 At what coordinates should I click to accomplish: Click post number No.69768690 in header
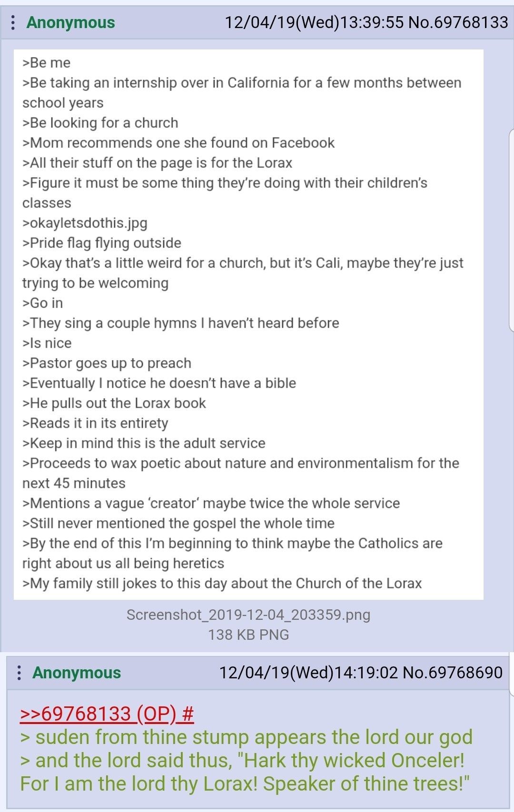click(452, 672)
